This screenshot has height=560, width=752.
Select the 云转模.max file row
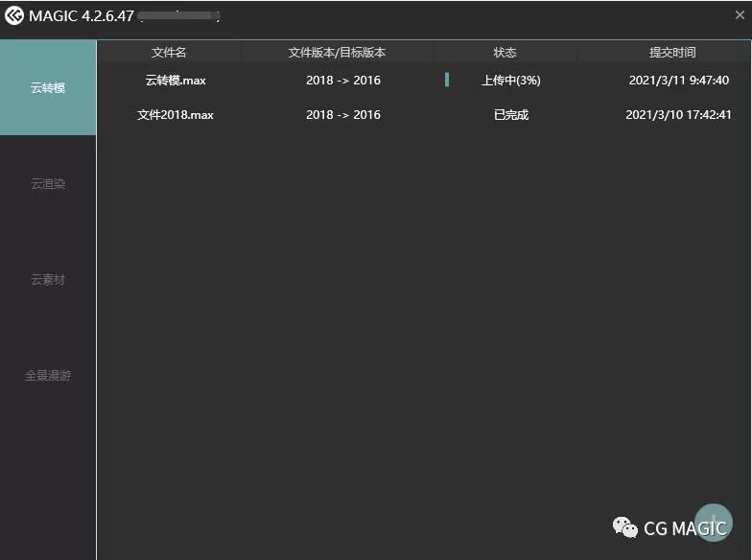click(176, 81)
